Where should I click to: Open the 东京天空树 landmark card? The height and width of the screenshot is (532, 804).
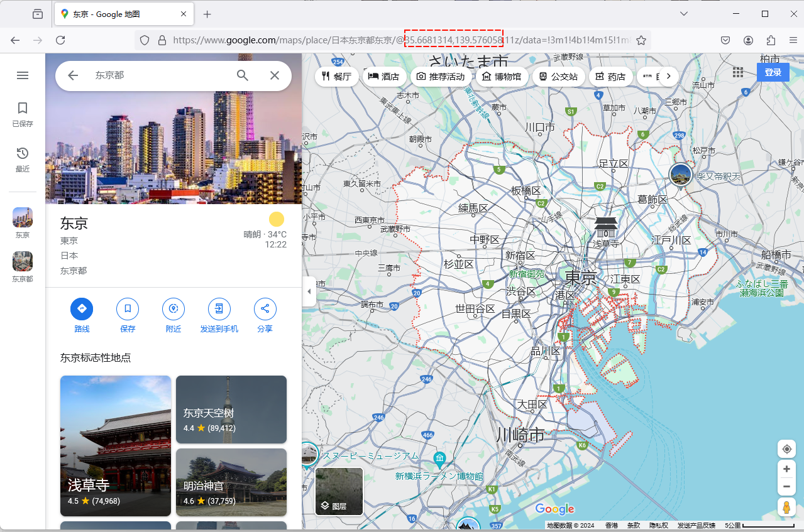(x=231, y=410)
